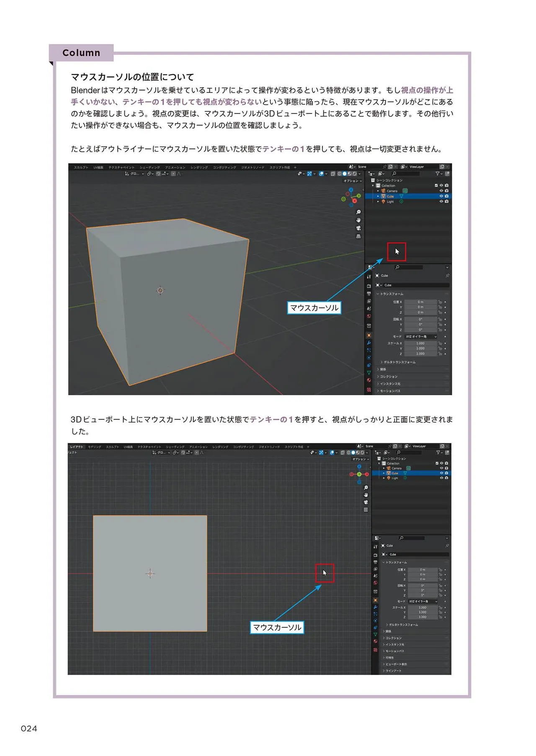Open レイアウト workspace tab in lower screenshot
Viewport: 536px width, 756px height.
[x=77, y=447]
